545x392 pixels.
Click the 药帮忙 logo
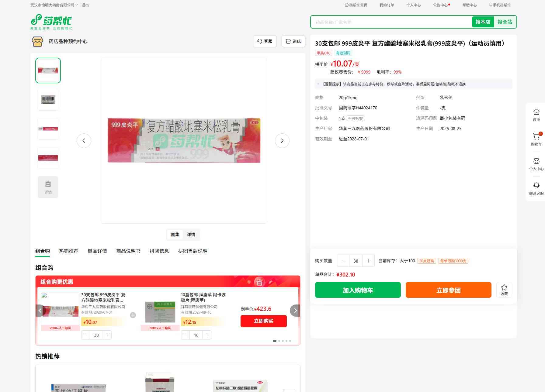[51, 22]
